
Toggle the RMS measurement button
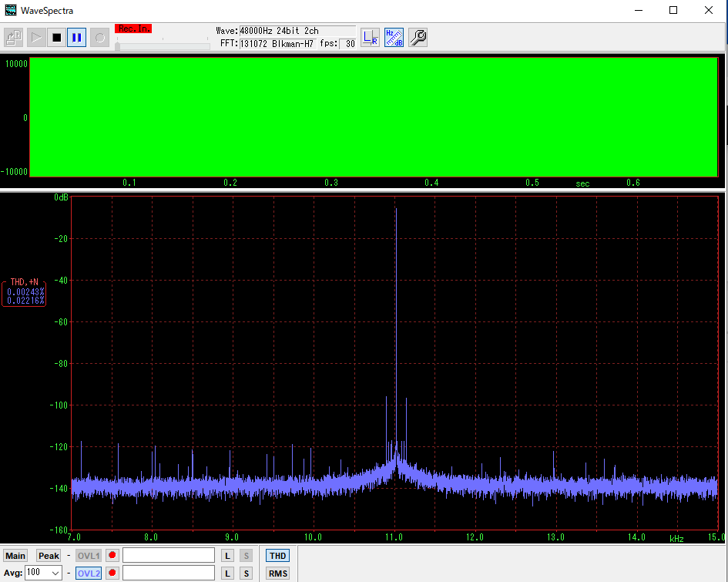pyautogui.click(x=277, y=574)
